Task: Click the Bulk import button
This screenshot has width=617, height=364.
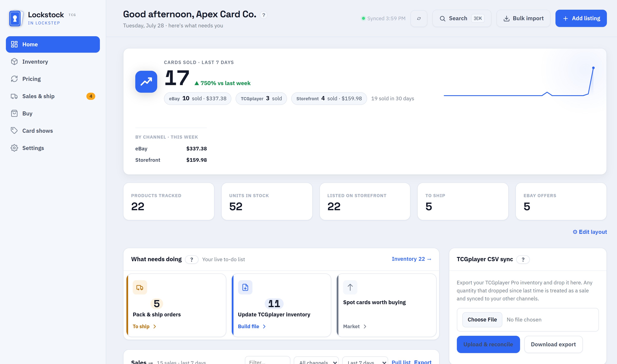Action: pos(523,18)
